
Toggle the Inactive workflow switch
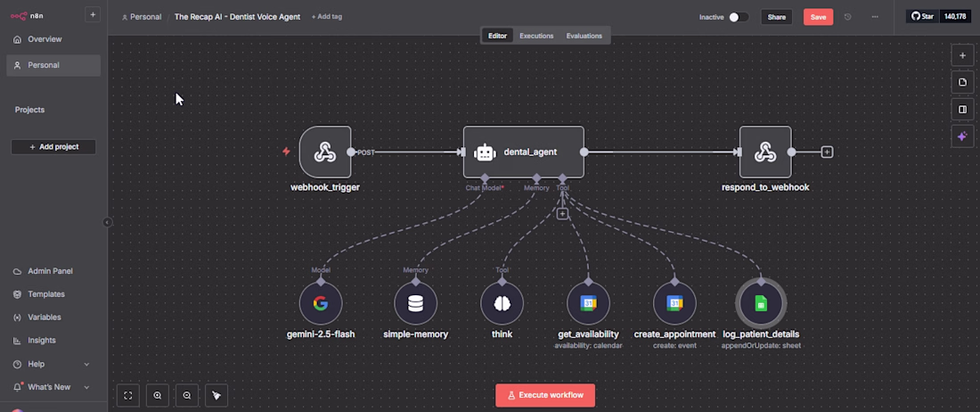(739, 17)
